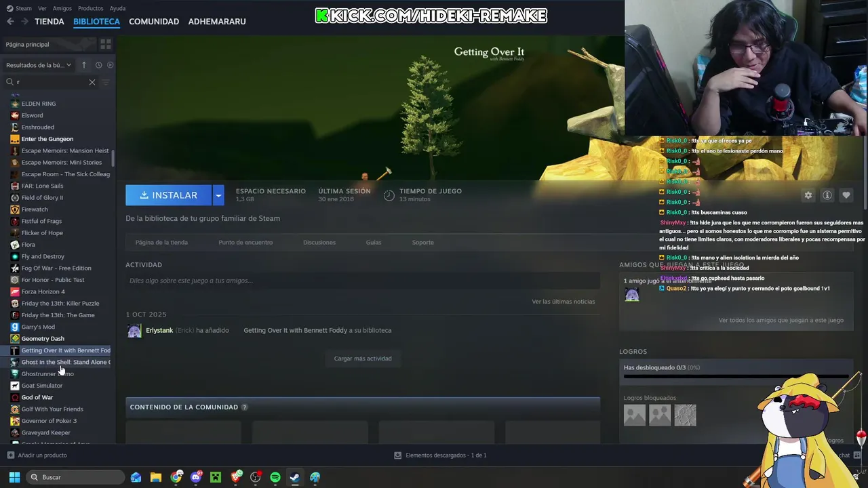Open Outlook from the taskbar
This screenshot has height=488, width=868.
point(136,477)
